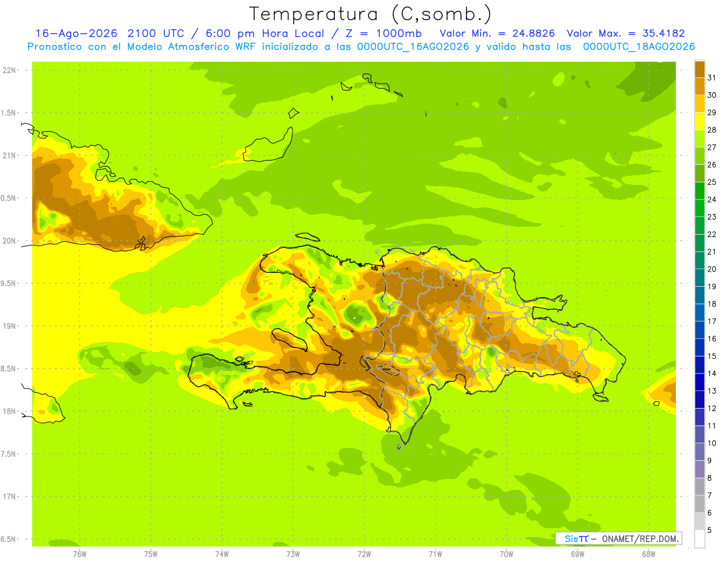Click the "75W" longitude label
The width and height of the screenshot is (728, 562).
pyautogui.click(x=151, y=554)
